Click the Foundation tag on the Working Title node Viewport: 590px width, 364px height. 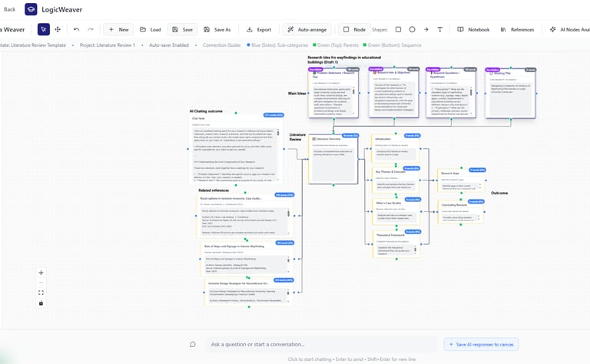pos(492,70)
